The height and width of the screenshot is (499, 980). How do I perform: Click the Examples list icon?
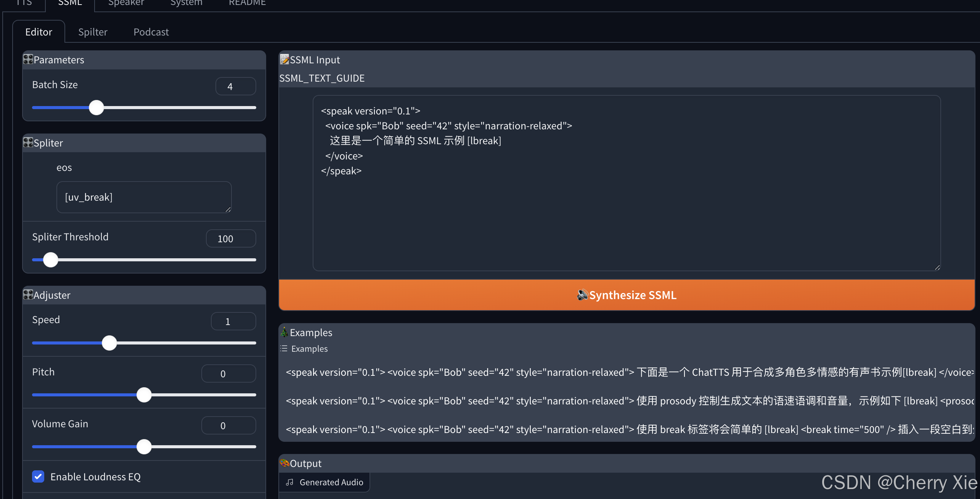pos(284,348)
